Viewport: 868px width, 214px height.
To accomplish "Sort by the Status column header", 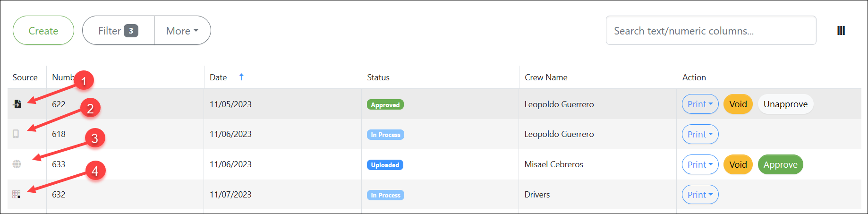I will click(378, 77).
